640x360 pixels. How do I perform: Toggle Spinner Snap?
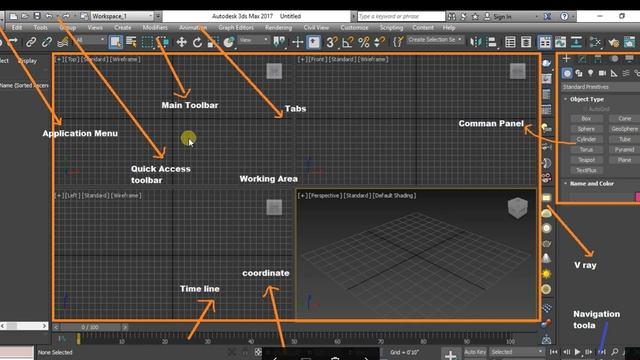coord(379,42)
